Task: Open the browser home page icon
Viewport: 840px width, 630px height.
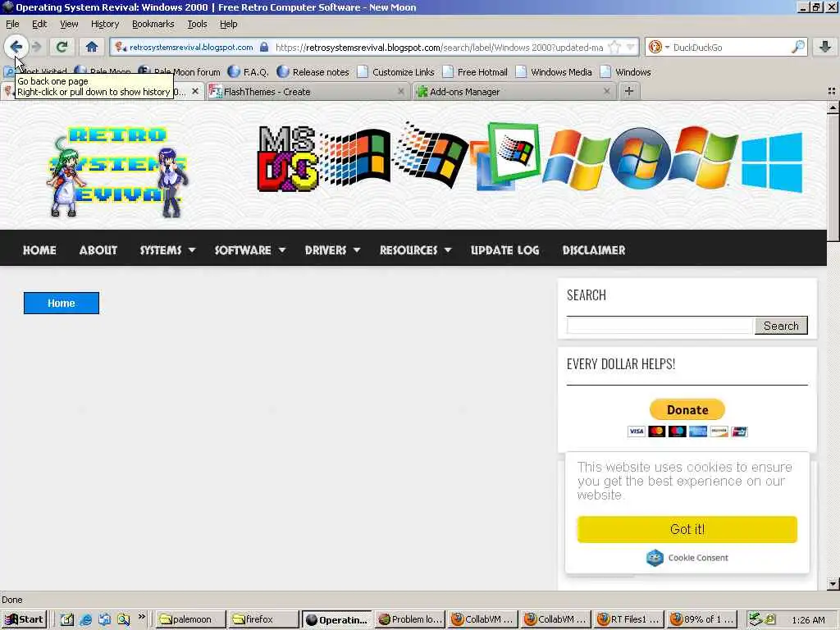Action: [92, 47]
